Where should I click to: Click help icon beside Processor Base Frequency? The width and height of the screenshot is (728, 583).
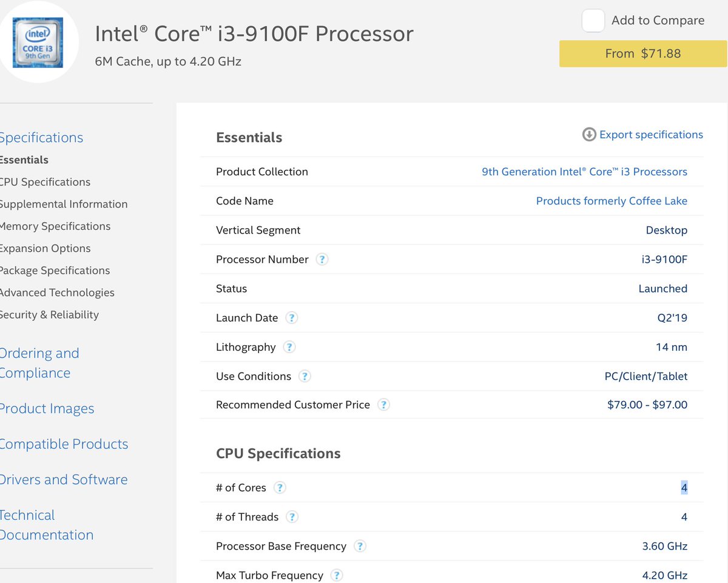click(x=360, y=546)
